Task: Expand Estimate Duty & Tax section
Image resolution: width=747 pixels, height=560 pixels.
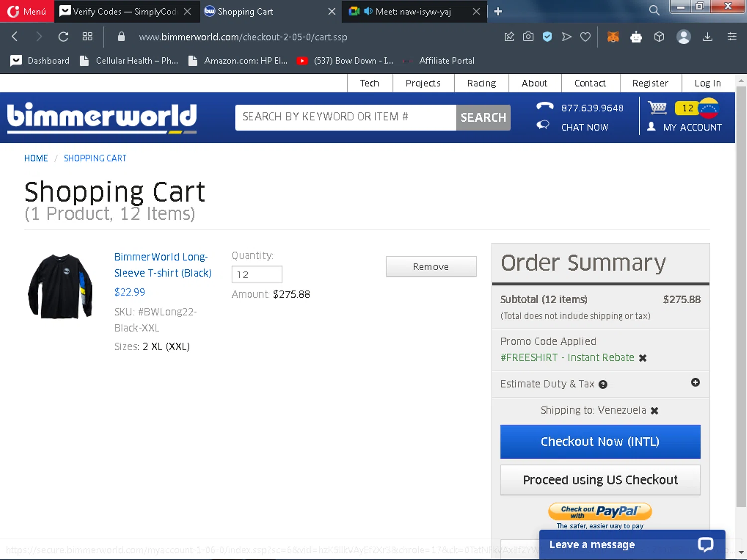Action: coord(695,382)
